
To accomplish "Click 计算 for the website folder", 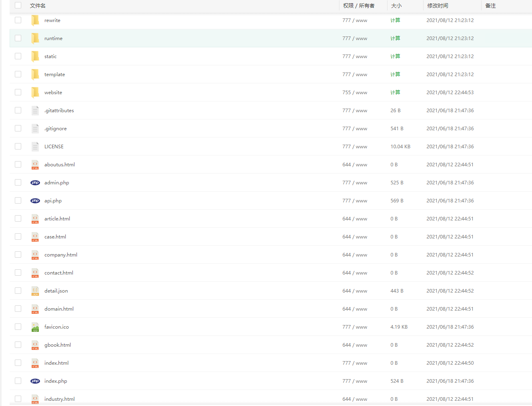I will (x=395, y=92).
